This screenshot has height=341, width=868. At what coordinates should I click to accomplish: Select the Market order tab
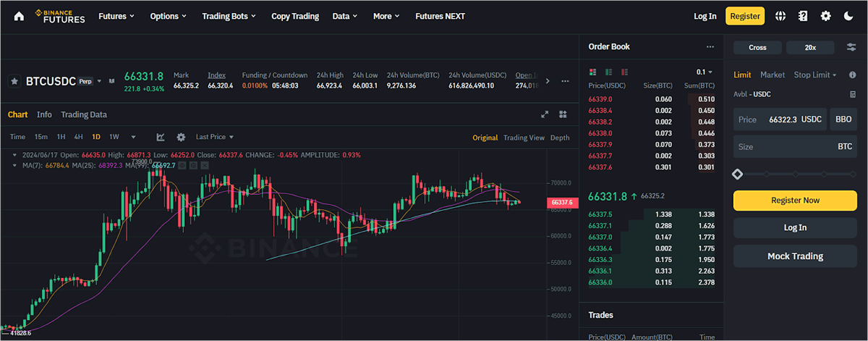tap(773, 75)
